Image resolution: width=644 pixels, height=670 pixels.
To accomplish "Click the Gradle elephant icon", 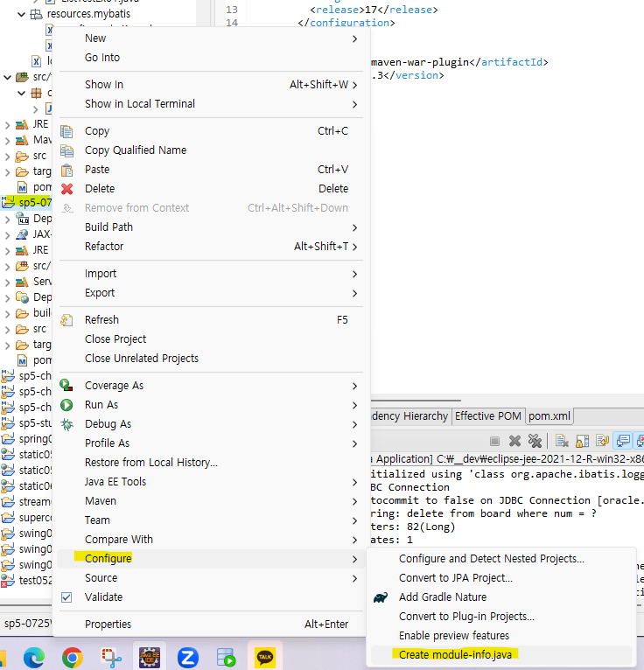I will click(381, 597).
